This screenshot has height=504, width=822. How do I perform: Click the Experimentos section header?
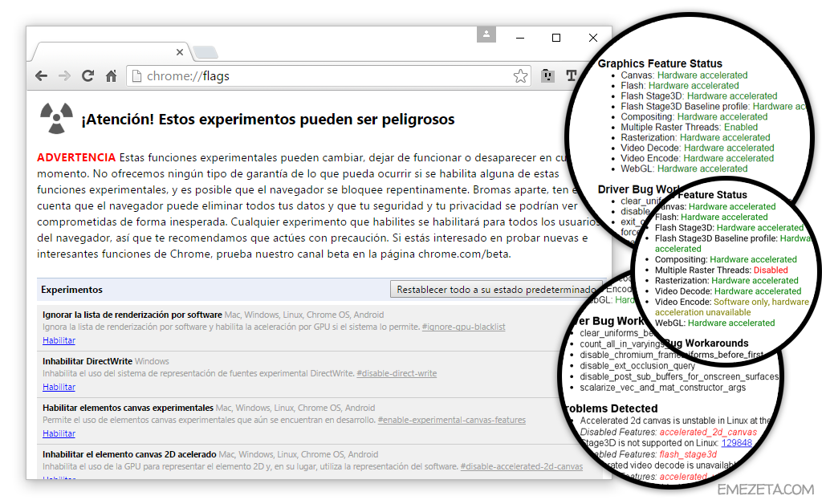pos(71,290)
